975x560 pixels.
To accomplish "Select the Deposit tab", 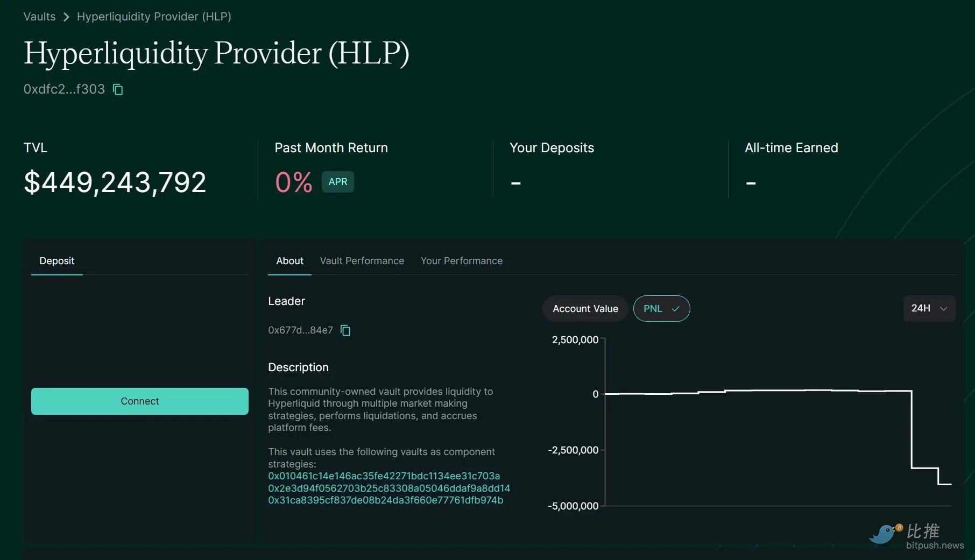I will (56, 261).
